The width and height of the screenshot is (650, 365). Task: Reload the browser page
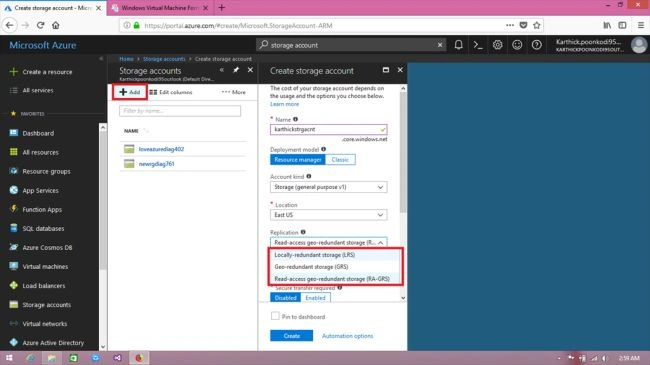pyautogui.click(x=40, y=25)
